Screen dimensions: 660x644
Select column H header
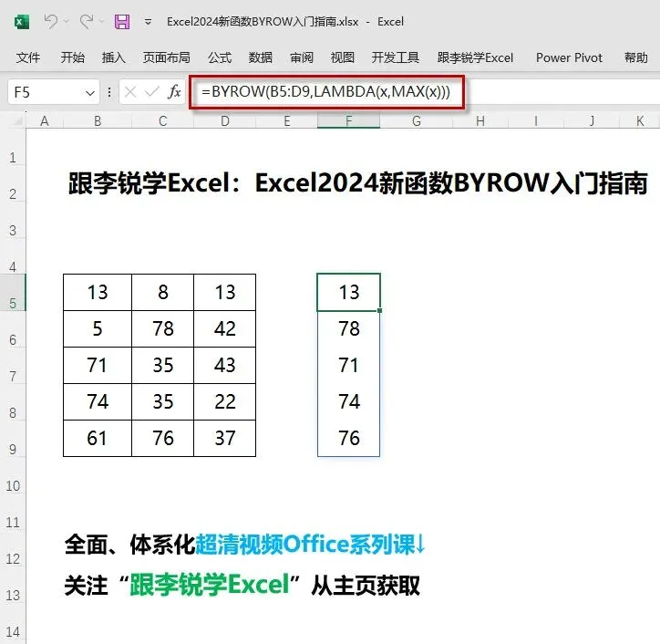coord(480,121)
